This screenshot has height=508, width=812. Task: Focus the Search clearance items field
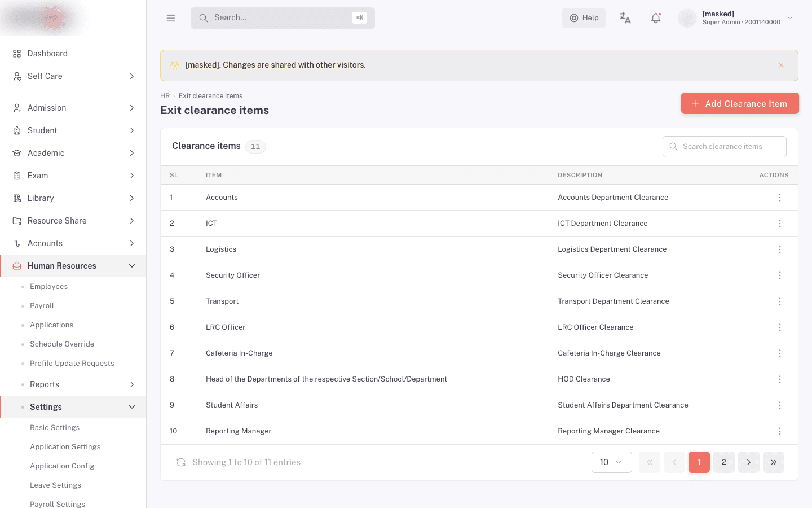(x=725, y=147)
